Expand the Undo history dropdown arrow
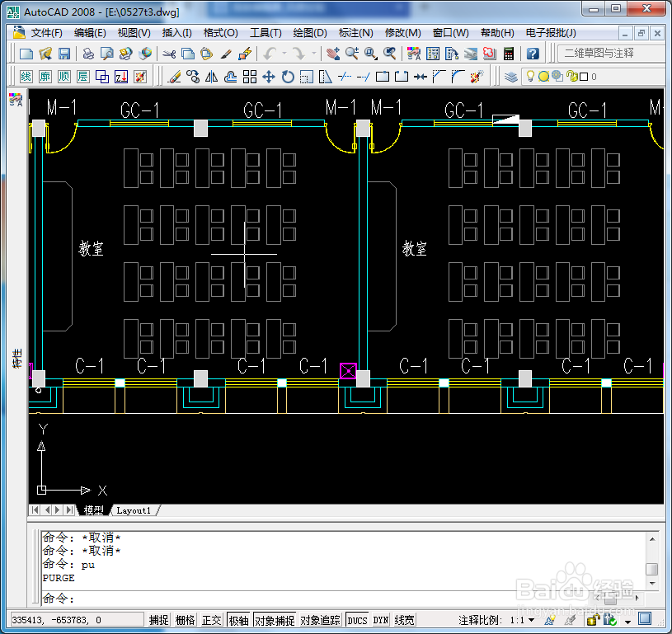 284,54
